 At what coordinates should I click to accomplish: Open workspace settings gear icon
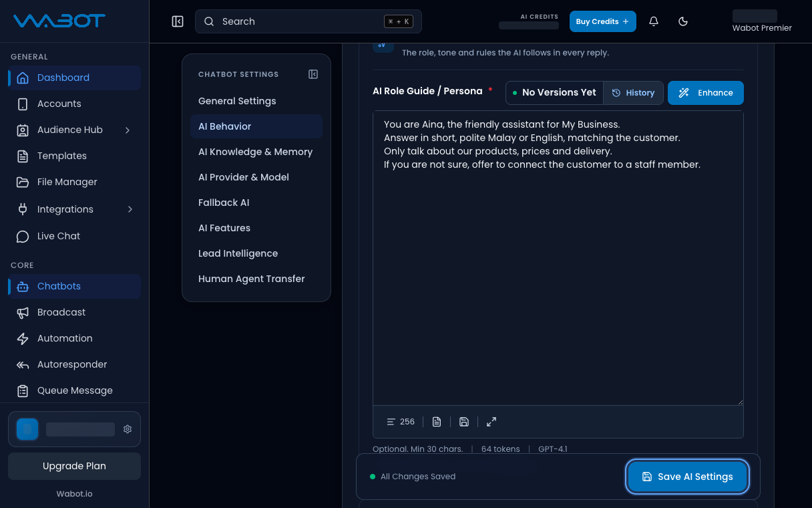[x=128, y=429]
